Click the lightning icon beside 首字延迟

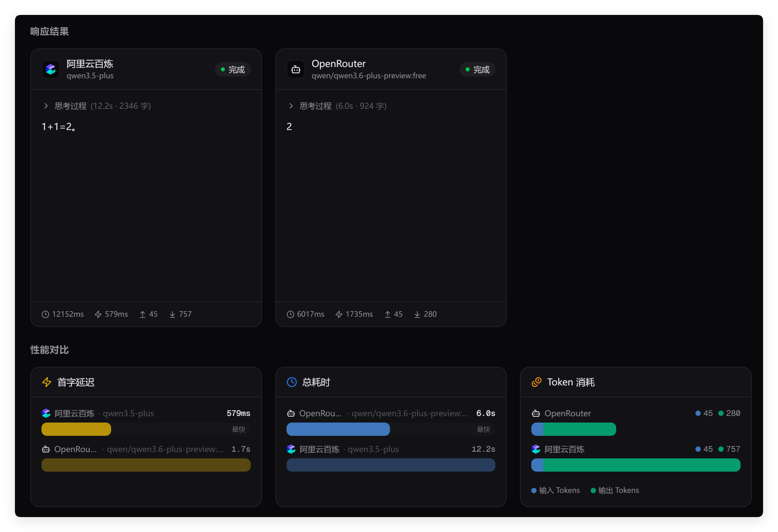[47, 382]
